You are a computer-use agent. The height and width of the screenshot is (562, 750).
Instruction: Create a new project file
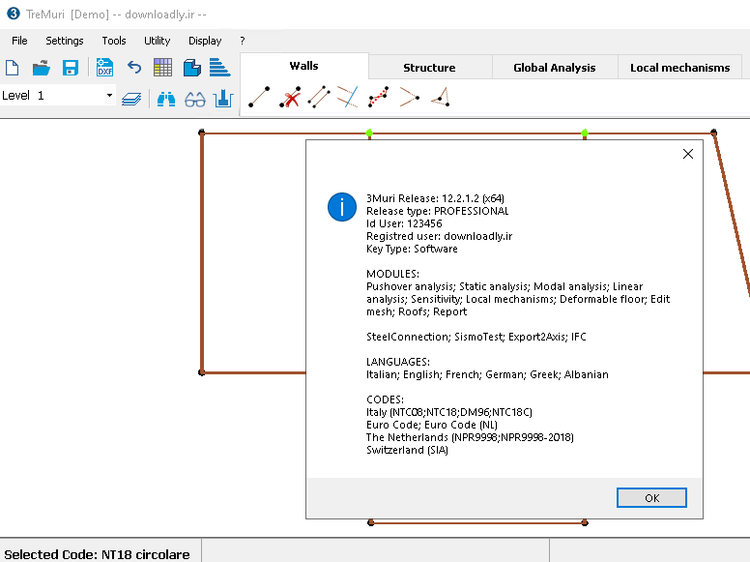[12, 68]
